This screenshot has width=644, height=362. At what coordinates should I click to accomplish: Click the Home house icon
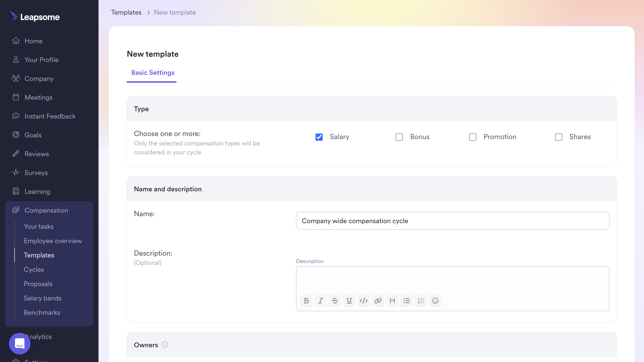tap(16, 41)
